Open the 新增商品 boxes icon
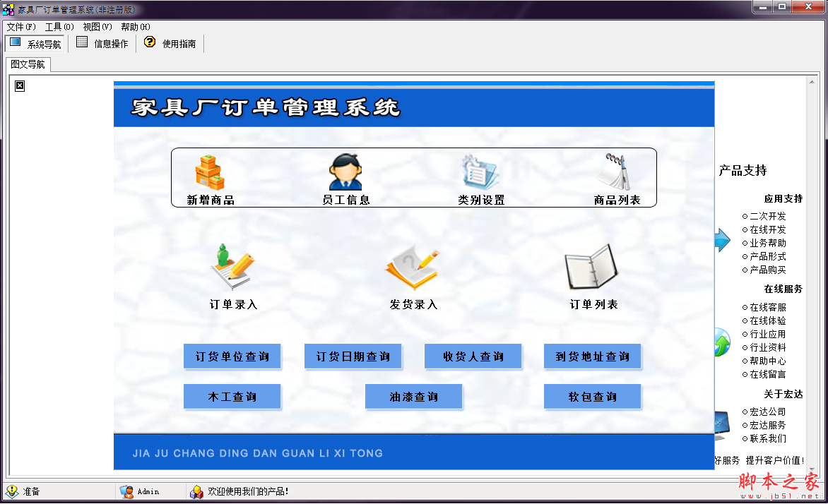Viewport: 828px width, 504px height. 210,172
